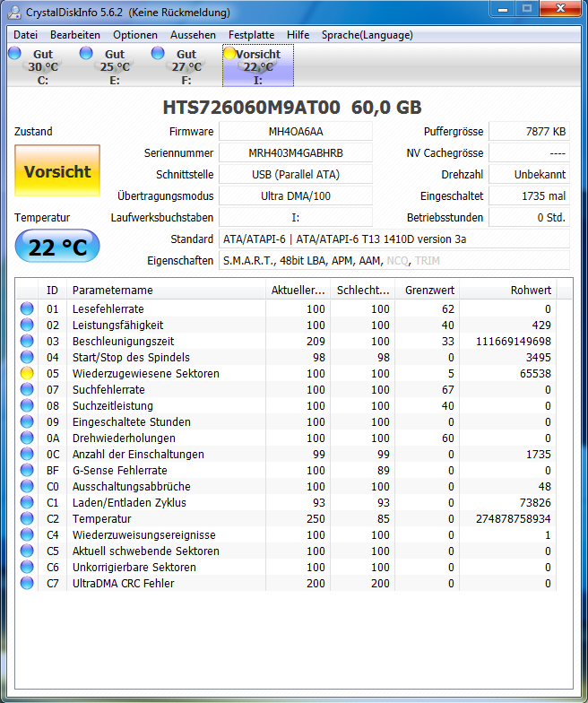Click status orb for Laden/Entladen Zyklus row
588x703 pixels.
click(x=27, y=502)
